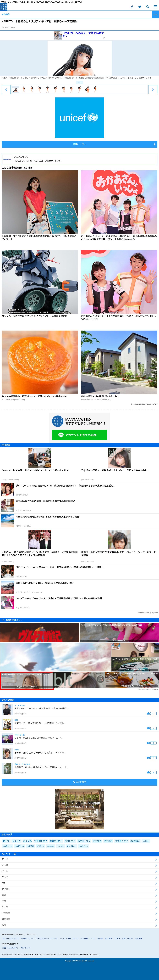Expand the 映画 category row
The image size is (159, 980).
pyautogui.click(x=80, y=901)
